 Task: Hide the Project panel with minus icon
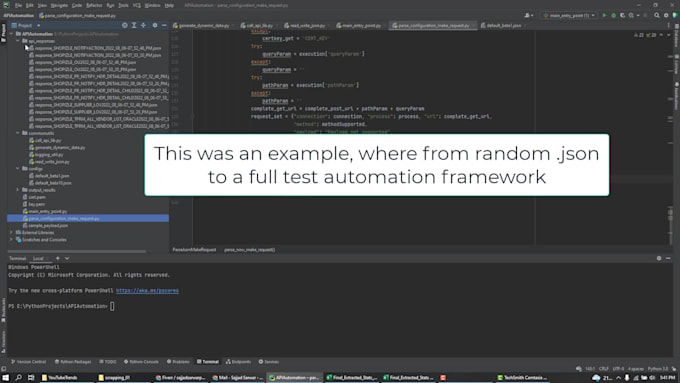click(164, 25)
